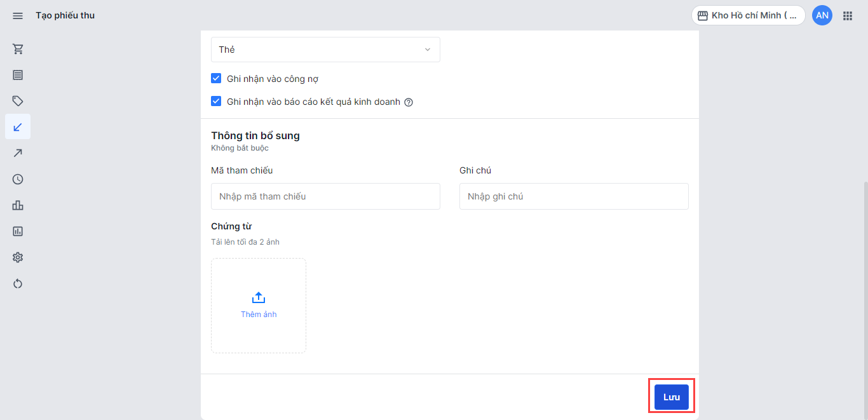
Task: Click the help icon beside báo cáo kết quả
Action: [x=409, y=102]
